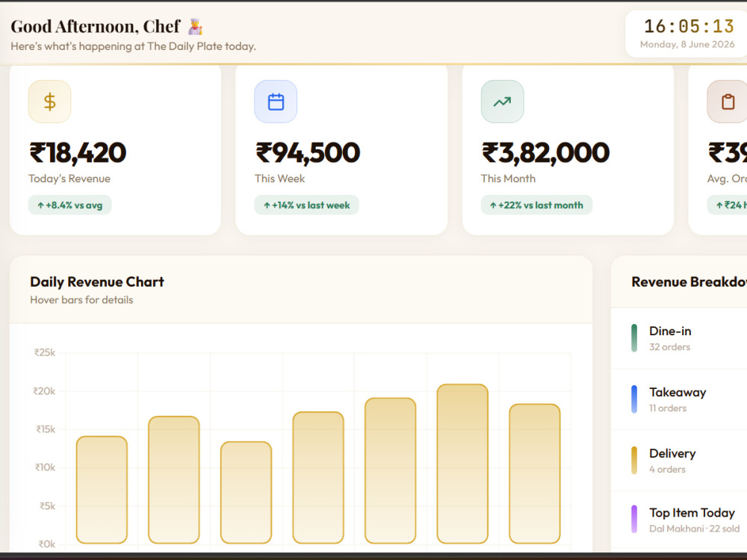Viewport: 747px width, 560px height.
Task: Click the chef emoji beside the greeting
Action: [x=195, y=27]
